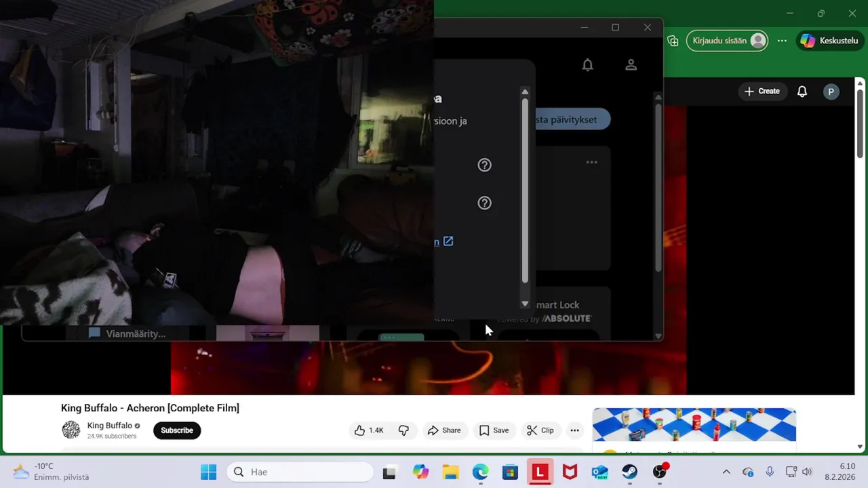Open notifications bell in the dark front window
Viewport: 868px width, 488px height.
pos(588,65)
